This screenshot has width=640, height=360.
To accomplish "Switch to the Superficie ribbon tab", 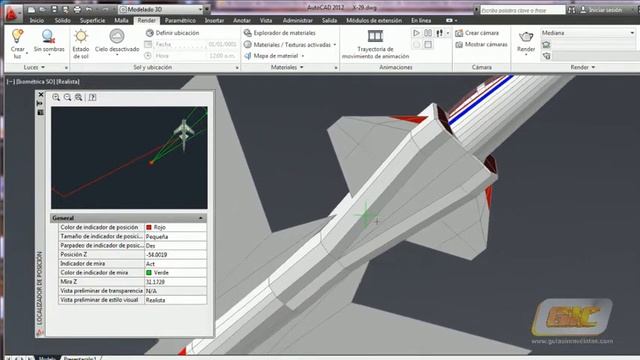I will [92, 20].
